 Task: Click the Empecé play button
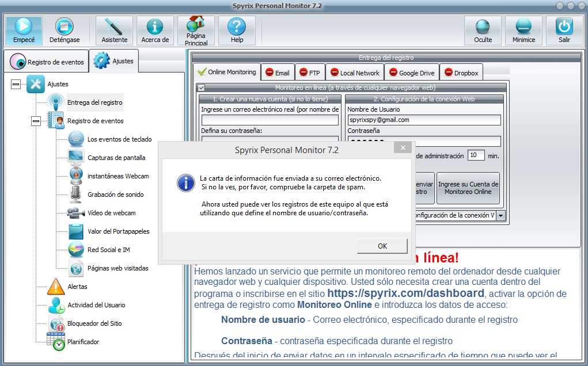click(x=24, y=30)
